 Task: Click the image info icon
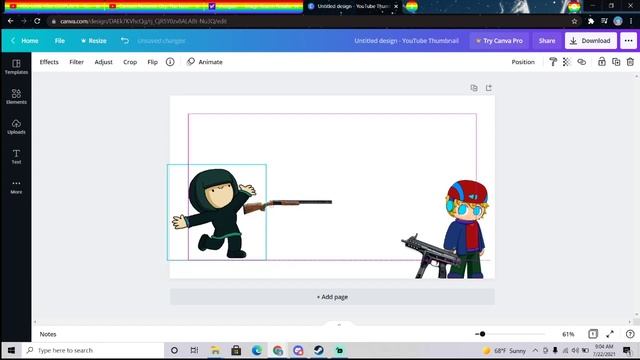tap(170, 62)
